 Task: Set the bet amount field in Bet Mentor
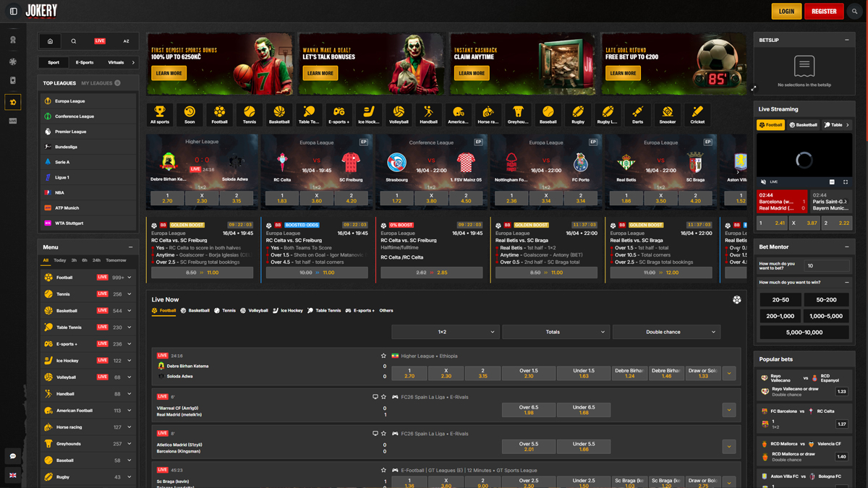[x=827, y=266]
